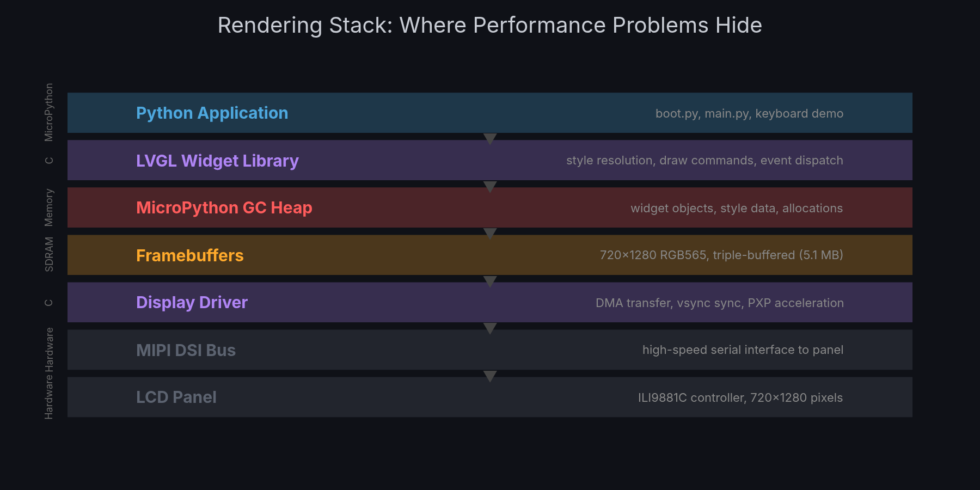
Task: Click the MicroPython GC Heap label
Action: click(224, 208)
